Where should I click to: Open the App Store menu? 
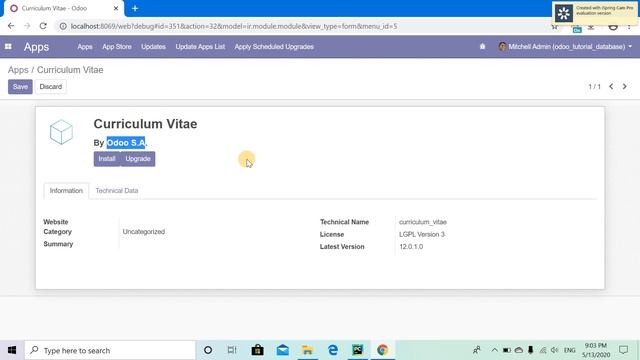point(117,47)
